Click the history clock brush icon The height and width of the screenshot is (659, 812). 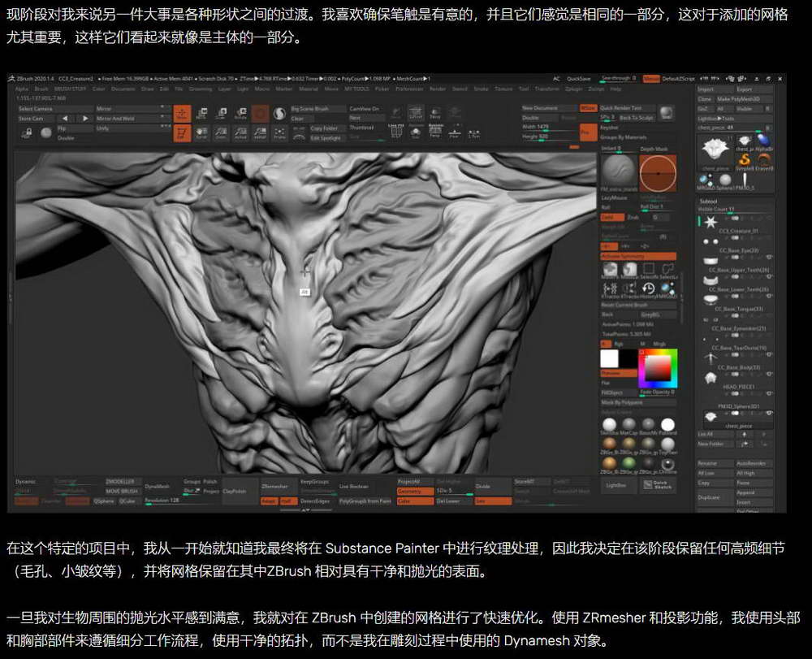[648, 288]
